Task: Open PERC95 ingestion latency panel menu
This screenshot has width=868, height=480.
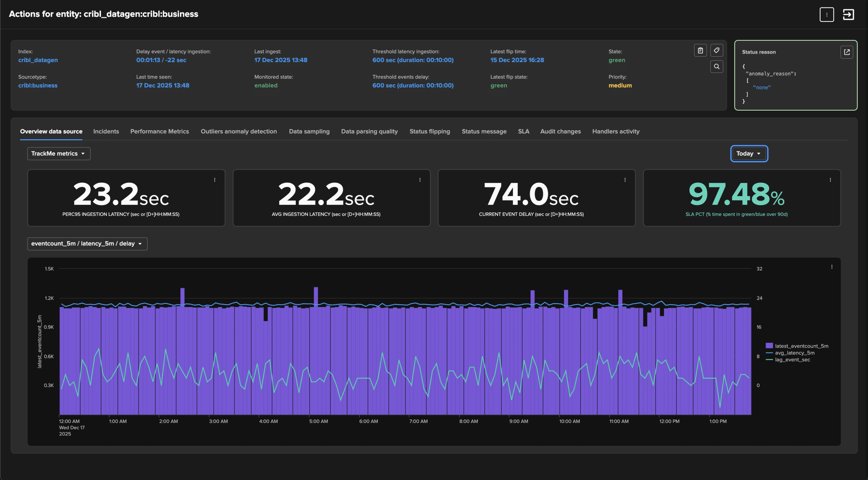Action: 215,180
